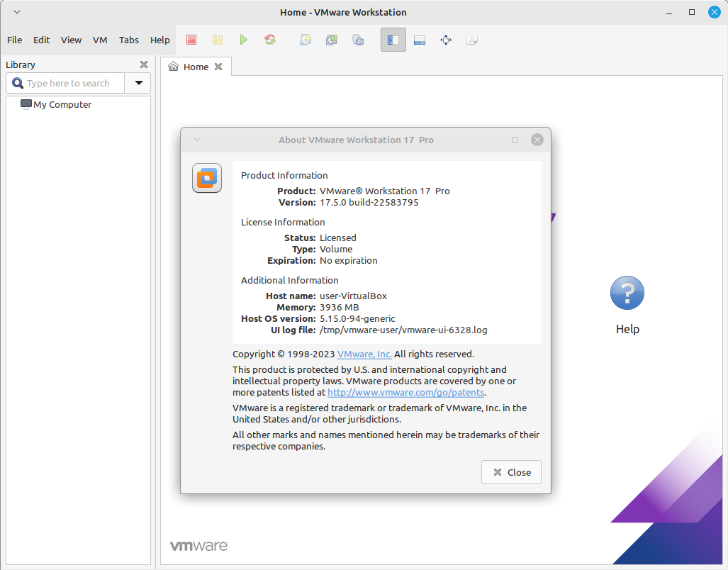Viewport: 728px width, 570px height.
Task: Click the Enter Full Screen toolbar icon
Action: click(x=446, y=40)
